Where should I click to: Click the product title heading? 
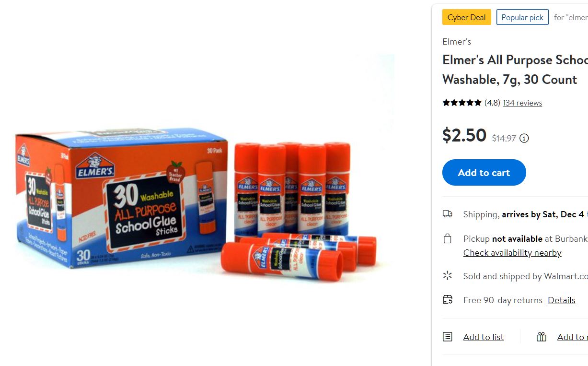pyautogui.click(x=515, y=70)
